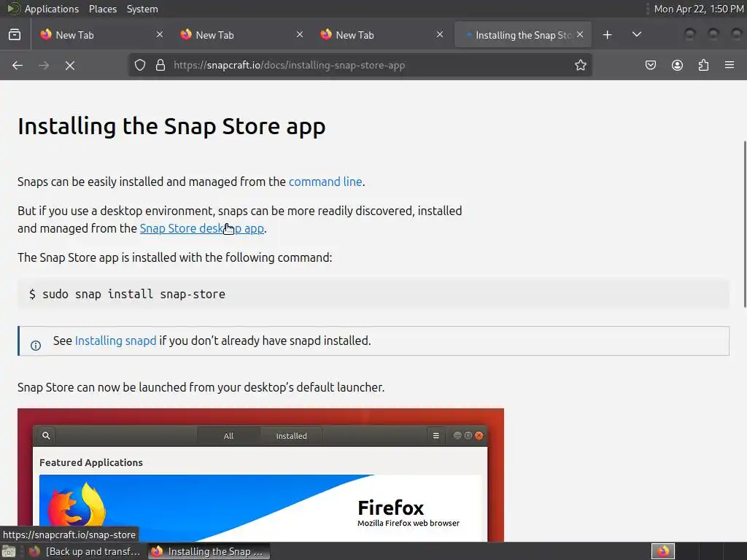Click the search icon in screenshot image

pos(46,435)
